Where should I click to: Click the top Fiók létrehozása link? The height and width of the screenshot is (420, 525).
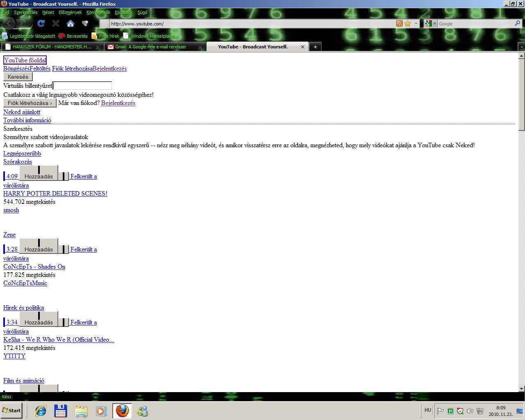point(72,68)
